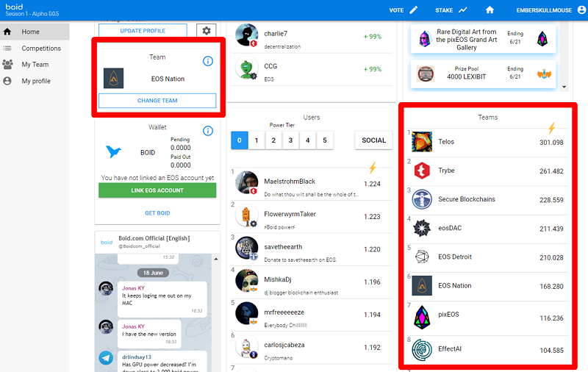Select Power Tier 5
Image resolution: width=588 pixels, height=372 pixels.
[x=325, y=140]
